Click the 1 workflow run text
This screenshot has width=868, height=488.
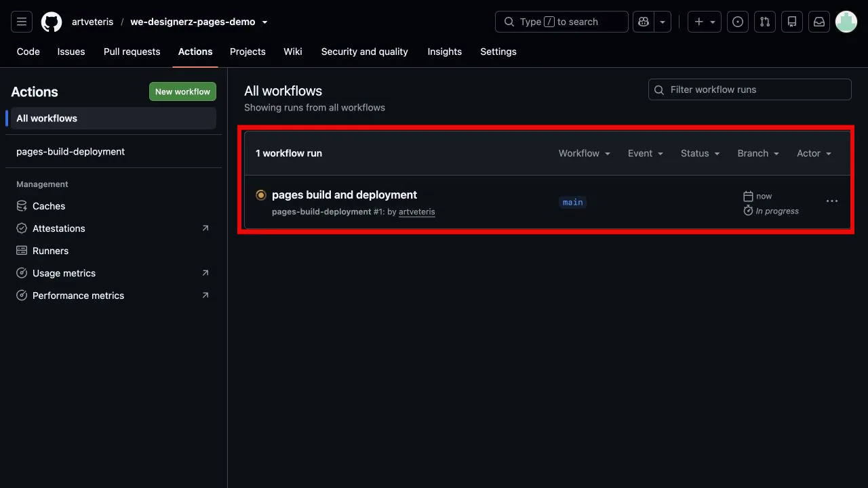tap(289, 153)
